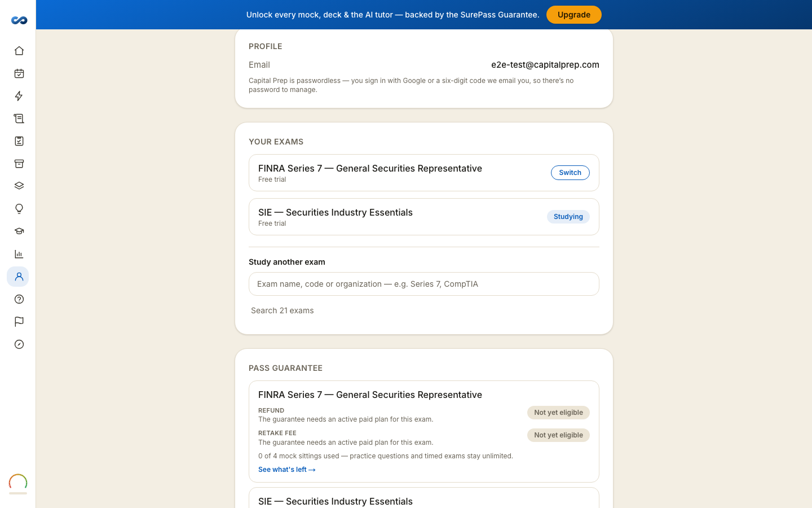Select the lightning bolt icon in sidebar
This screenshot has height=508, width=812.
pyautogui.click(x=19, y=96)
